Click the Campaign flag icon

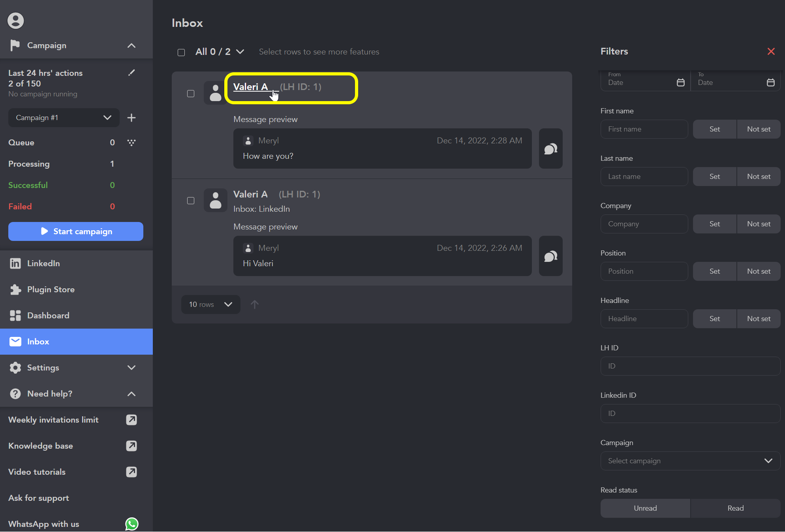point(15,45)
